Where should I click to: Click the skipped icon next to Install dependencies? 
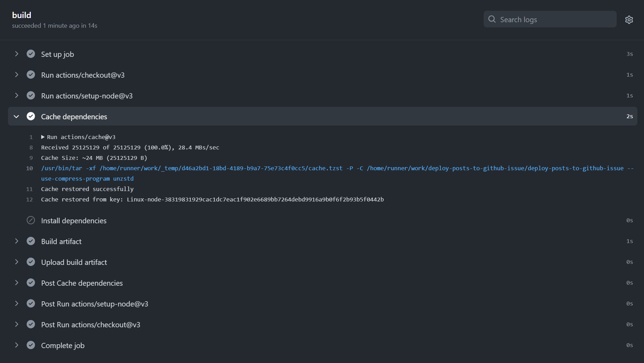(31, 220)
